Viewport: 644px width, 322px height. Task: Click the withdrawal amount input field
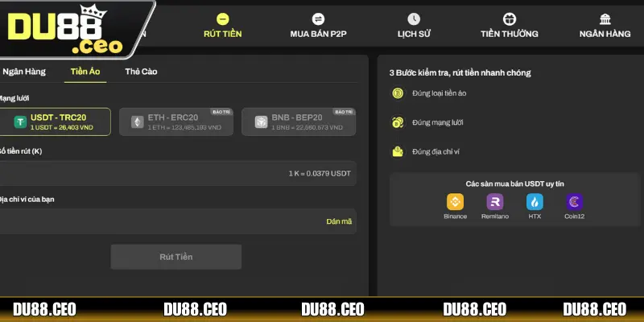[161, 173]
